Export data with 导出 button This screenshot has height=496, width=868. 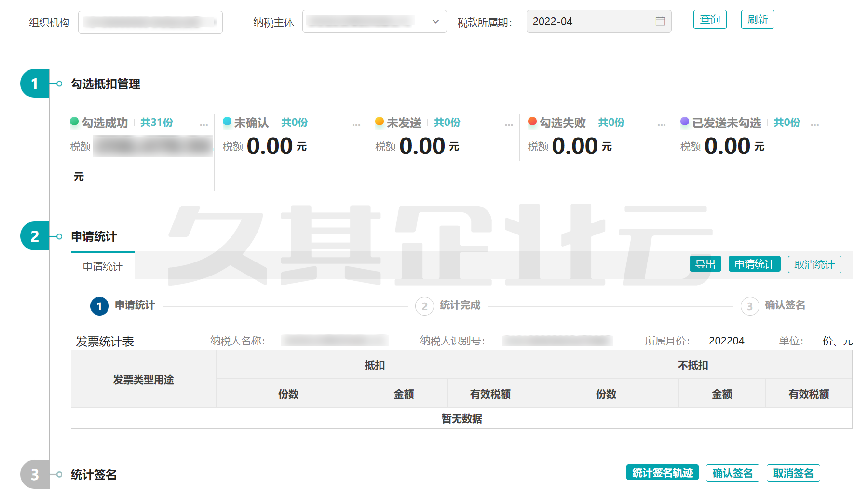pyautogui.click(x=705, y=264)
